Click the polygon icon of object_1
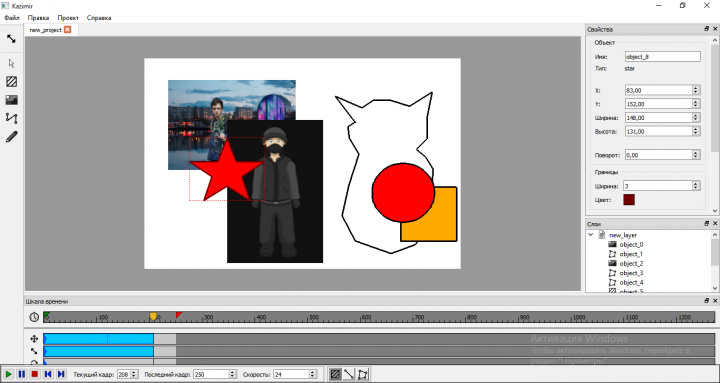The height and width of the screenshot is (383, 720). [x=612, y=254]
